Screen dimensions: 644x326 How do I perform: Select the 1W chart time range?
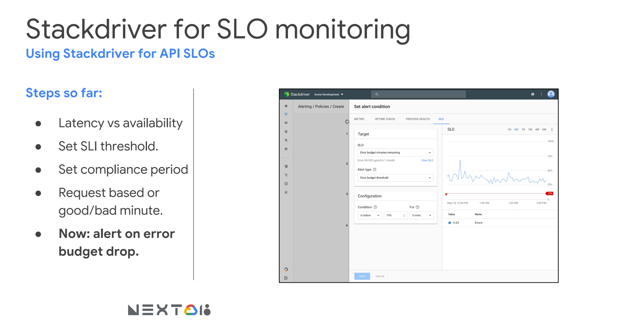click(530, 130)
